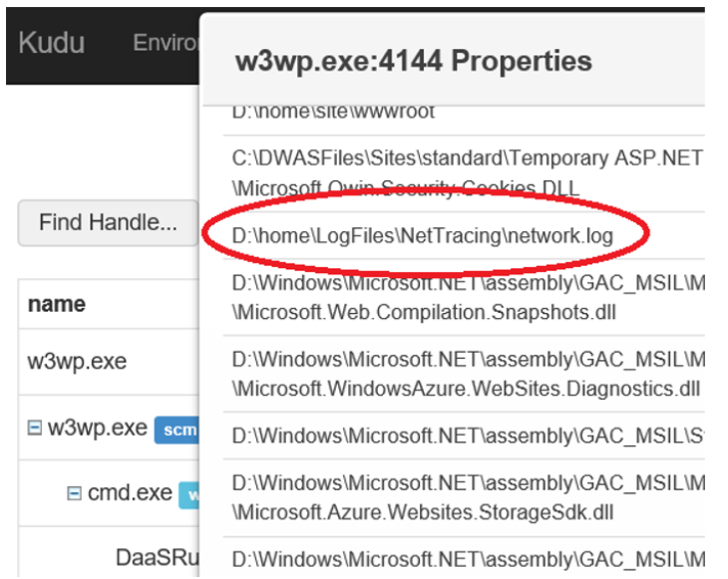Open the Kudu home link

tap(51, 43)
